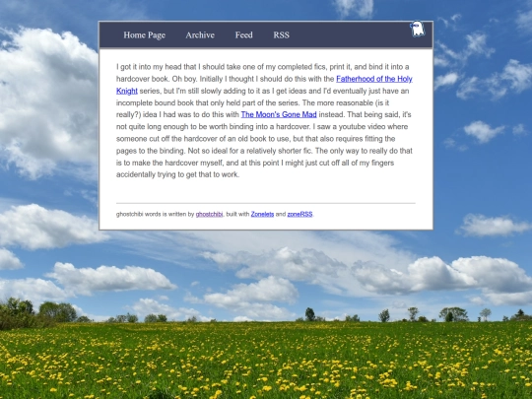Open the Fatherhood of the Holy Knight link

point(374,79)
